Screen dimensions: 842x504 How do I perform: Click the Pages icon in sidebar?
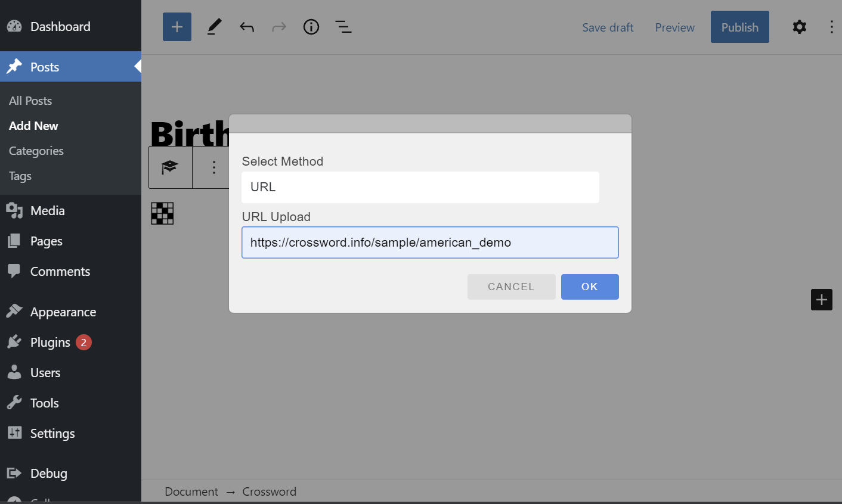click(x=14, y=241)
